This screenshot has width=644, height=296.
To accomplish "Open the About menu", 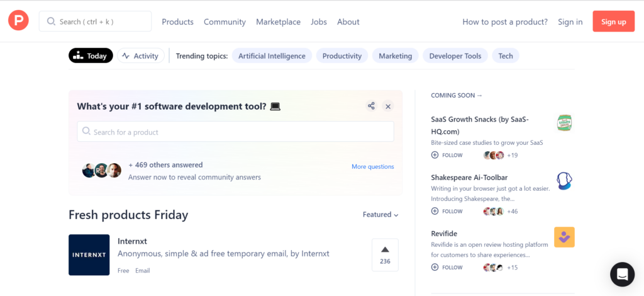I will point(348,22).
